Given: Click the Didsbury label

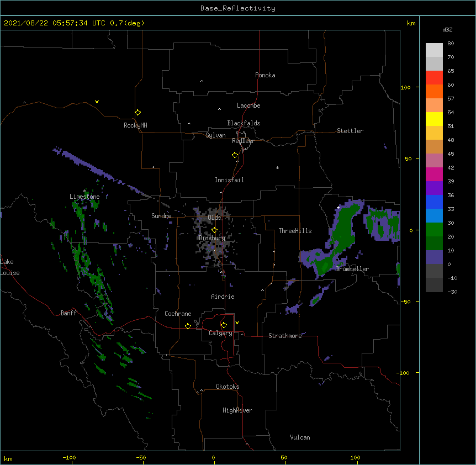Looking at the screenshot, I should (x=212, y=238).
